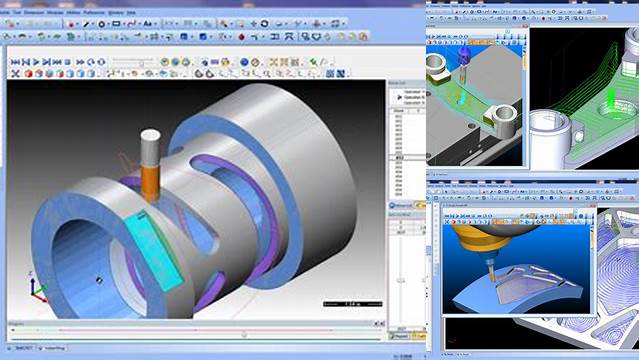Viewport: 639px width, 360px height.
Task: Select the rectangle drawing tool icon
Action: coord(116,24)
